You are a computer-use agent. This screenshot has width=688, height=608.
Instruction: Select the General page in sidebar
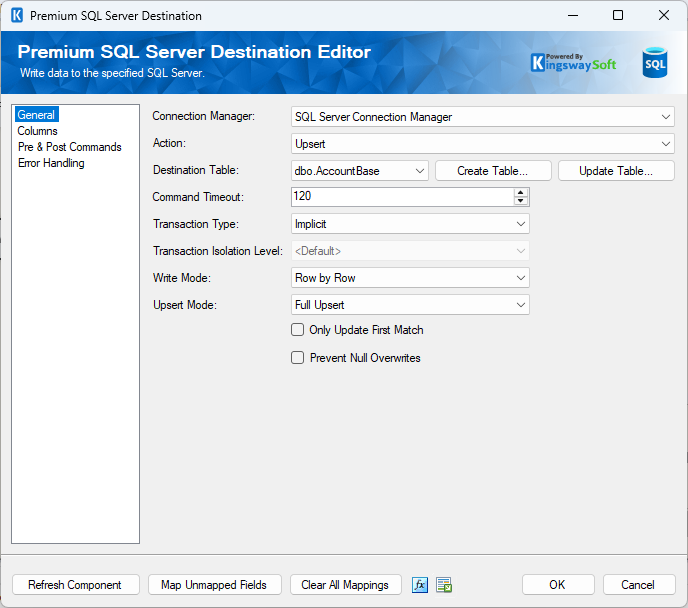point(36,115)
